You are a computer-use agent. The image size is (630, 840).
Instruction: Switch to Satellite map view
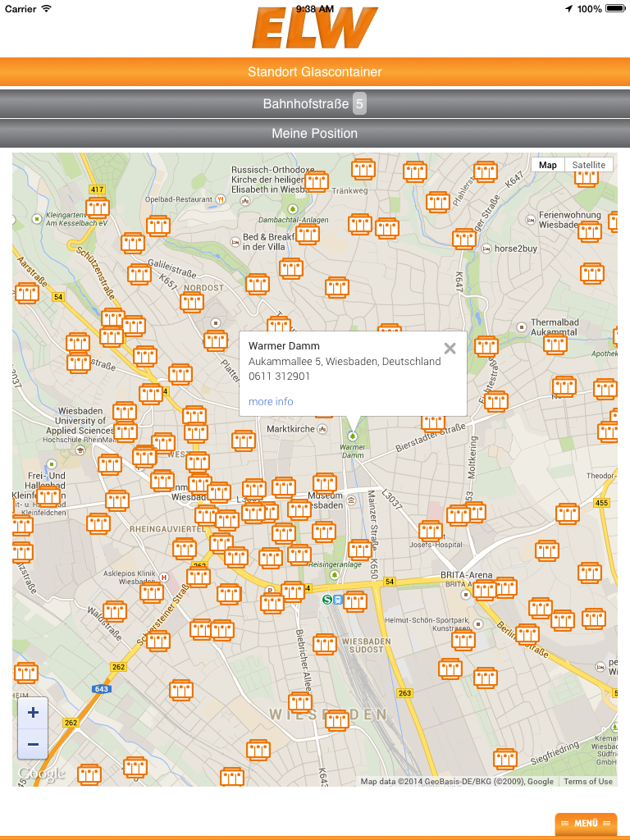coord(588,165)
